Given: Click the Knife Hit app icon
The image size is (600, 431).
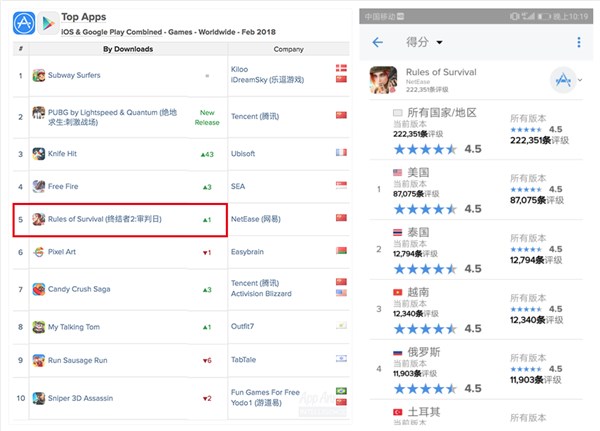Looking at the screenshot, I should (x=39, y=153).
